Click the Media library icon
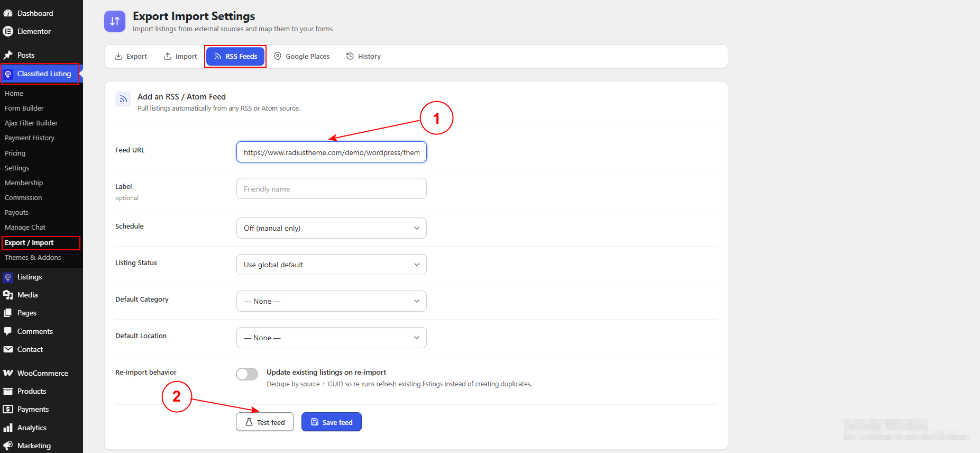 (x=8, y=295)
